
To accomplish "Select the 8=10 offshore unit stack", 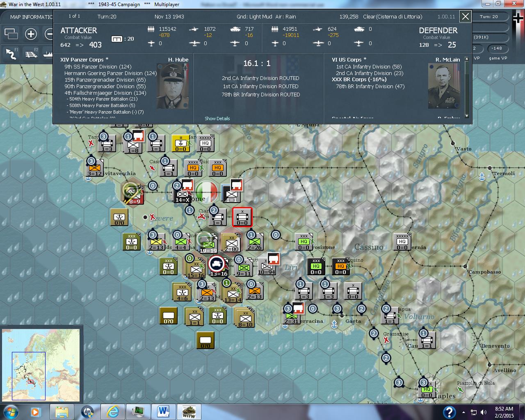I will click(x=245, y=317).
